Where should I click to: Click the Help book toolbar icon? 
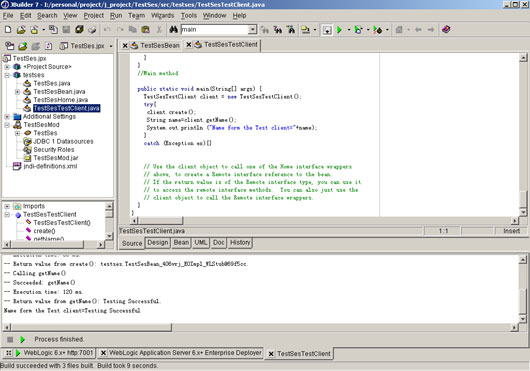click(x=446, y=30)
